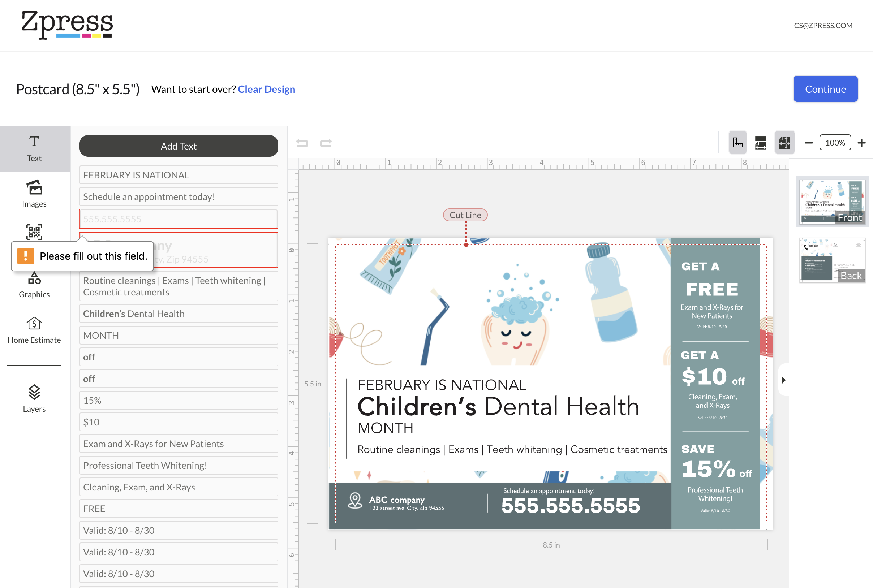Click the redo arrow icon

pyautogui.click(x=326, y=143)
